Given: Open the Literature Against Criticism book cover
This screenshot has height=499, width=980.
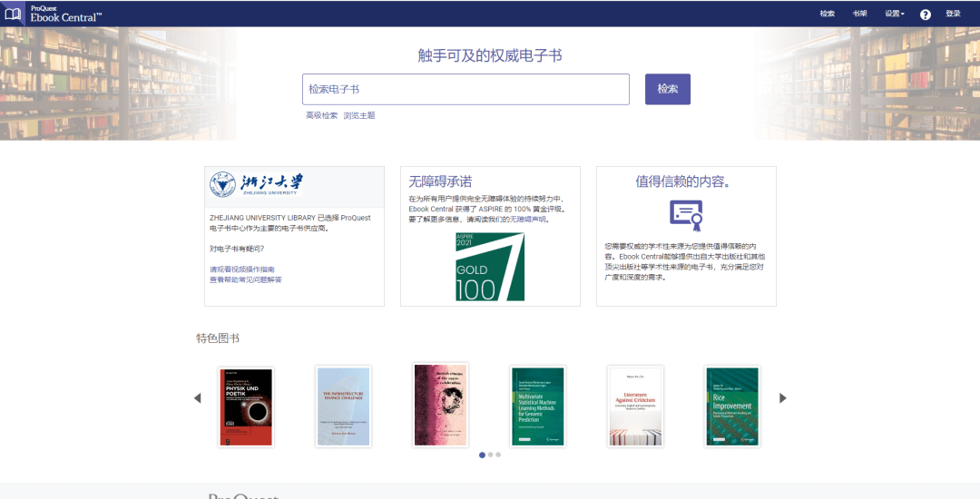Looking at the screenshot, I should 635,406.
